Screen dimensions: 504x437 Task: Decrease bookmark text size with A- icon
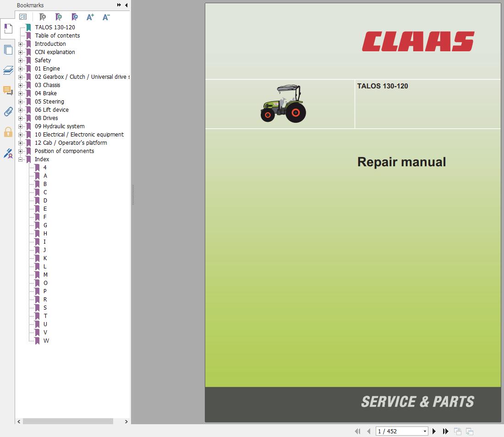[x=106, y=16]
